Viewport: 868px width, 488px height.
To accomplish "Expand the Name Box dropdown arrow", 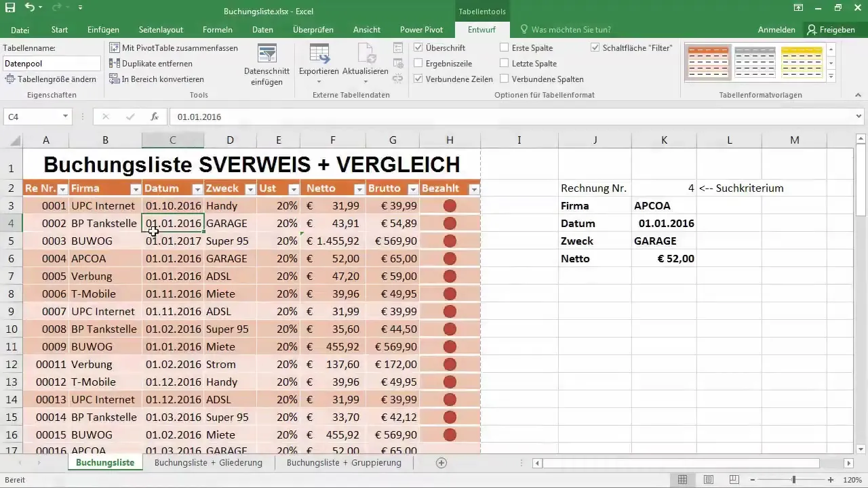I will pyautogui.click(x=65, y=117).
